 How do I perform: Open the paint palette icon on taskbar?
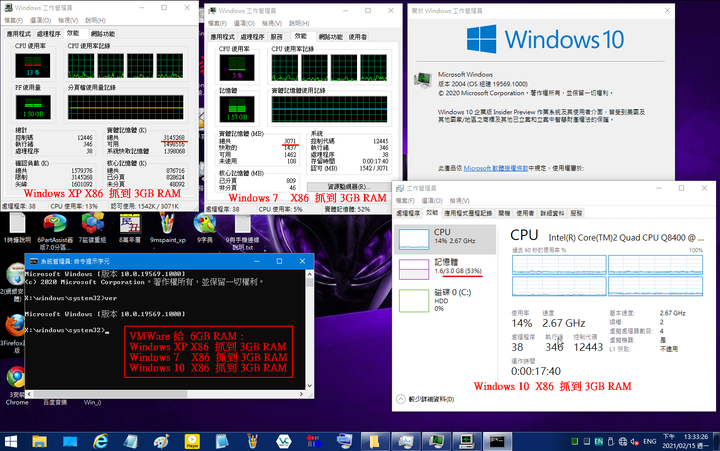pos(161,442)
